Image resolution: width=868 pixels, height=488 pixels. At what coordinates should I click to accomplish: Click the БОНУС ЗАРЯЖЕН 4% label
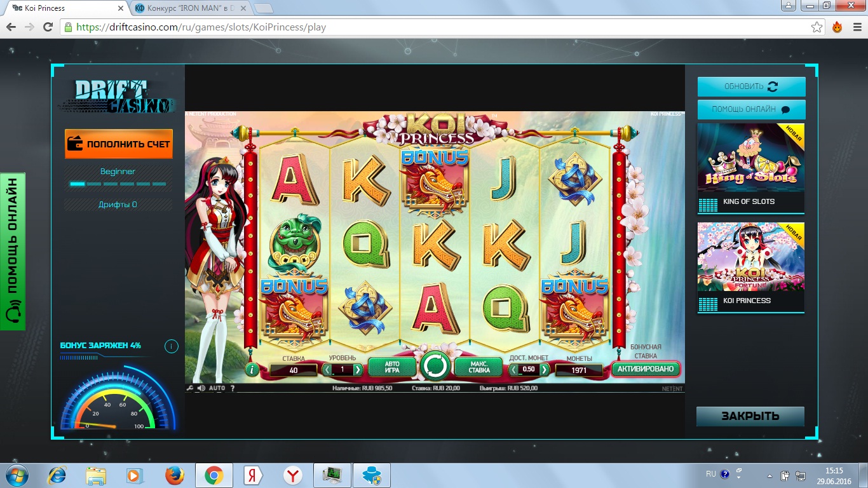pyautogui.click(x=100, y=346)
